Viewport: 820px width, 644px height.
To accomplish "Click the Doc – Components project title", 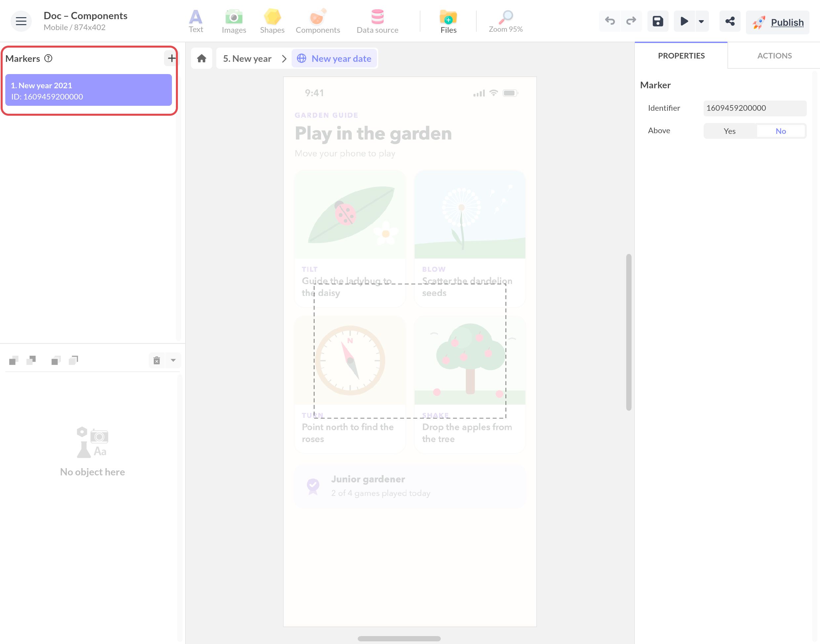I will (86, 16).
